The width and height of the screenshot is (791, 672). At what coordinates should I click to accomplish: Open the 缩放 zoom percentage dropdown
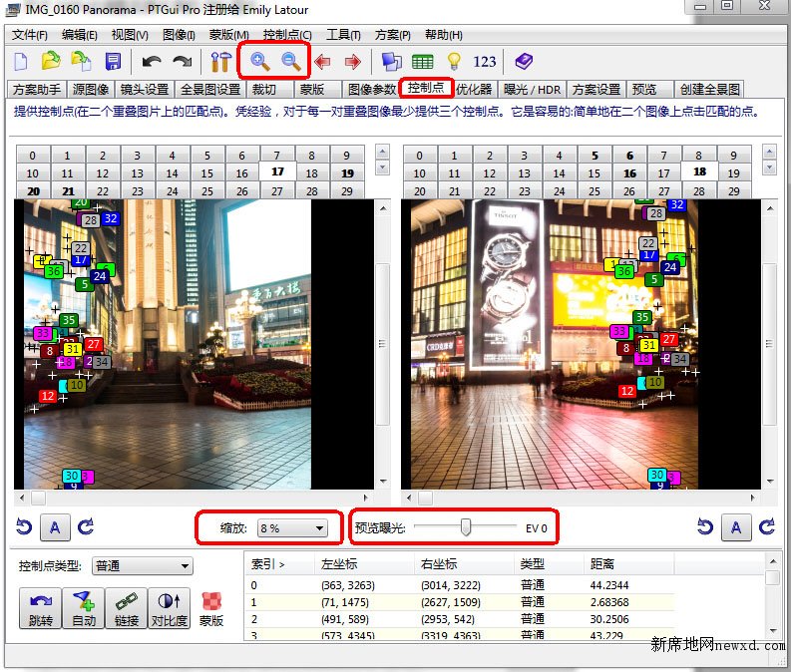click(x=292, y=527)
